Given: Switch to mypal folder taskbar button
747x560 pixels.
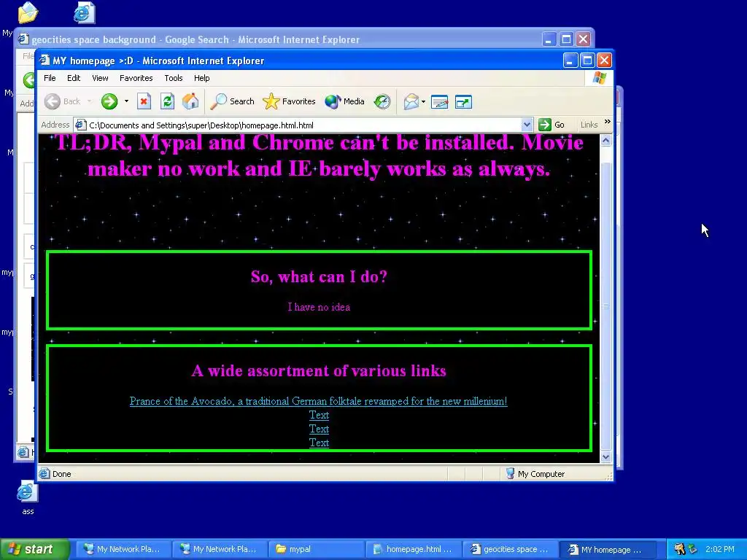Looking at the screenshot, I should (316, 549).
